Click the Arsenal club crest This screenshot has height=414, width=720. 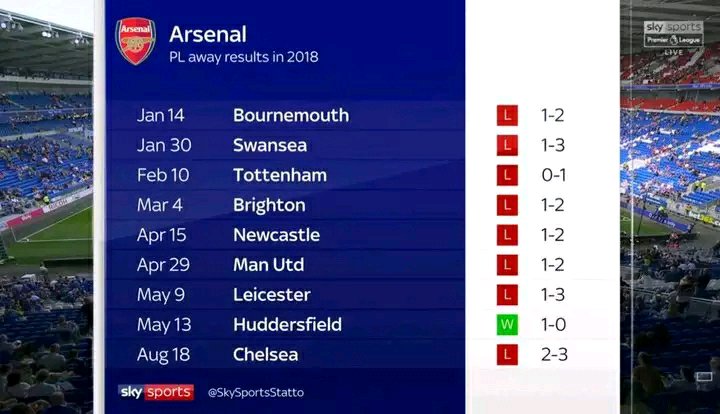tap(136, 42)
